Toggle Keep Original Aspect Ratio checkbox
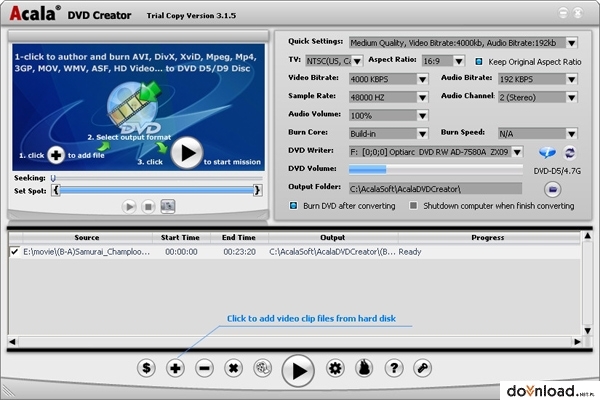This screenshot has width=600, height=400. (x=478, y=62)
